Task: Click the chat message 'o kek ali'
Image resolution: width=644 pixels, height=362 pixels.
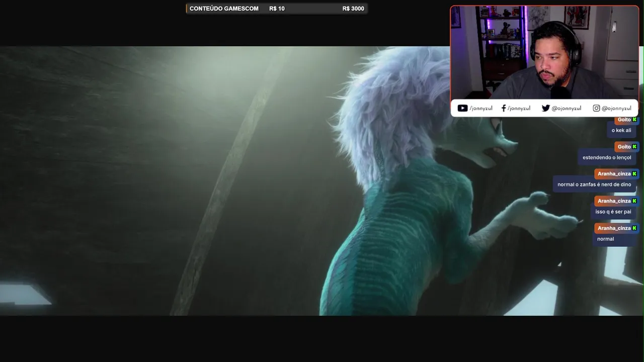Action: pos(621,130)
